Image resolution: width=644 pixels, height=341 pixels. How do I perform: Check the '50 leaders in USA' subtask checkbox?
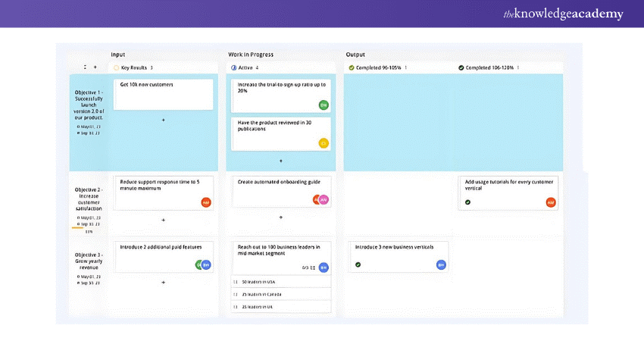[x=236, y=282]
